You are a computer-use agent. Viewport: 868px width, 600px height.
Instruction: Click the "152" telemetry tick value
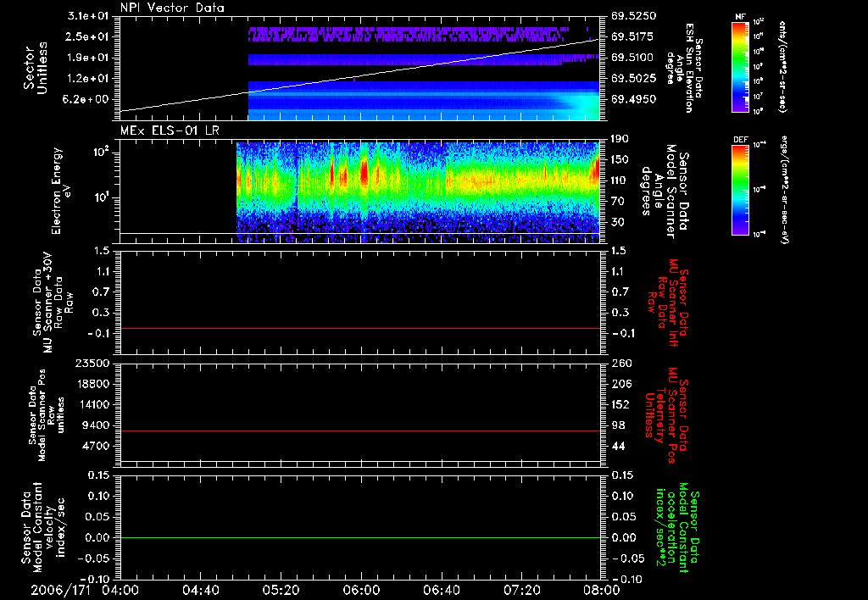tap(620, 404)
